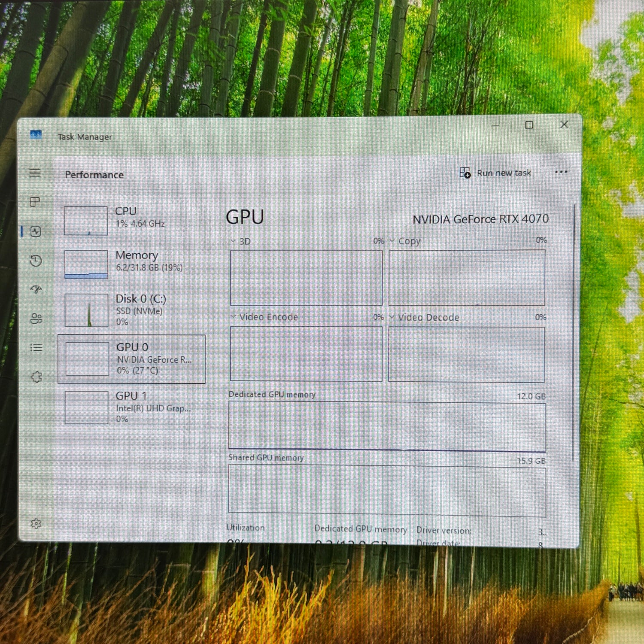Click the Video Decode graph
644x644 pixels.
467,355
